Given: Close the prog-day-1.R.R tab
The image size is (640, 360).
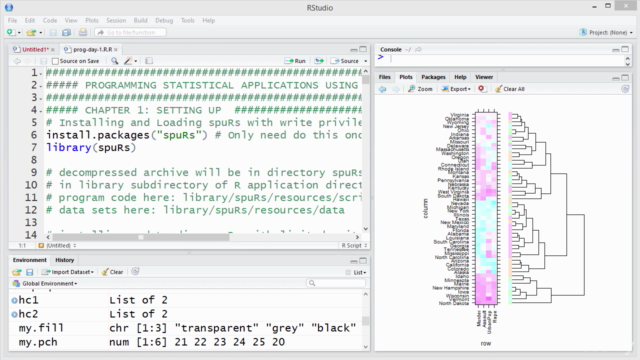Looking at the screenshot, I should click(x=116, y=49).
